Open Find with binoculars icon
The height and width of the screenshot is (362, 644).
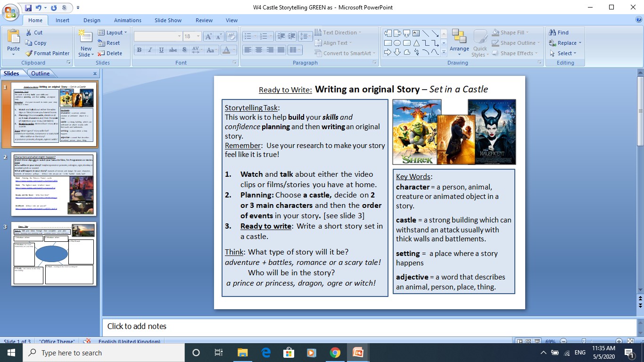point(559,33)
